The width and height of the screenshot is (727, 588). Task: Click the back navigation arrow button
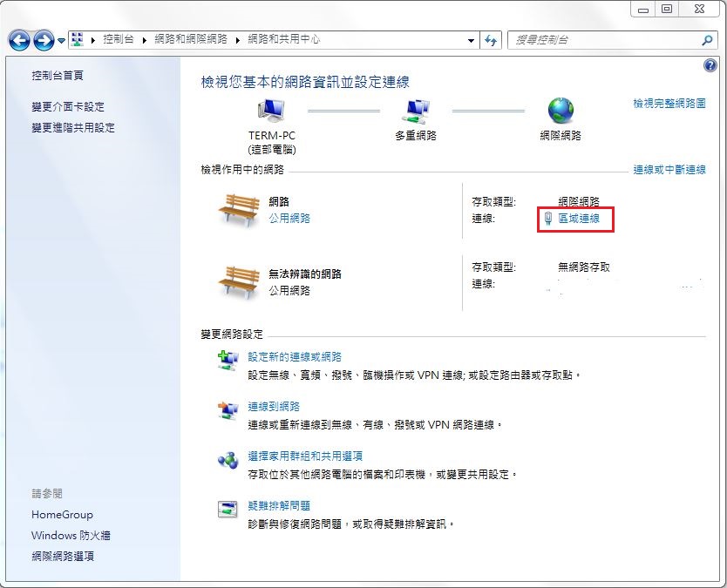coord(20,40)
